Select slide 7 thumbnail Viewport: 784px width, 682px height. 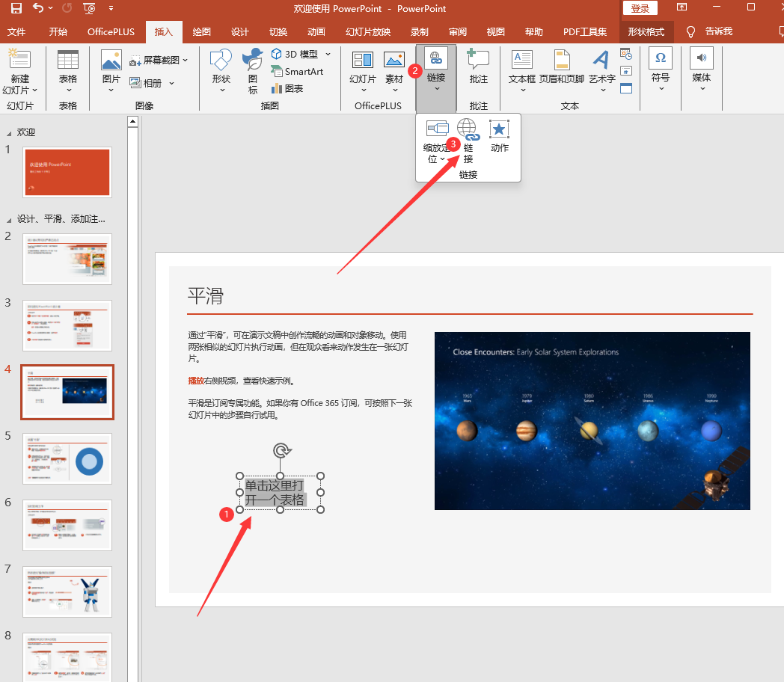coord(67,592)
